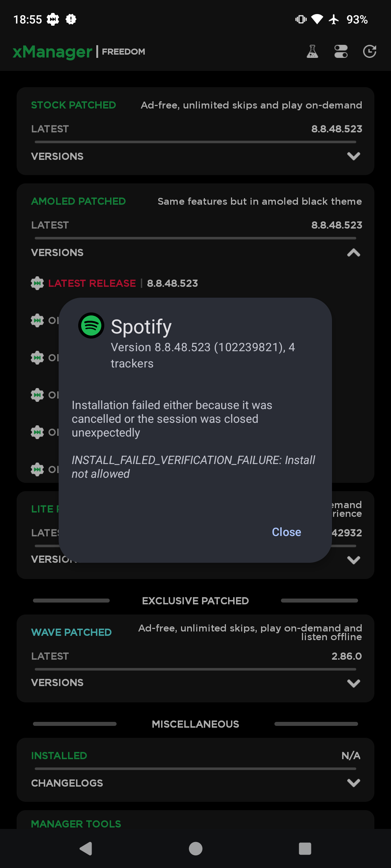Screen dimensions: 391x868
Task: Tap the account switcher icon in top bar
Action: click(x=341, y=51)
